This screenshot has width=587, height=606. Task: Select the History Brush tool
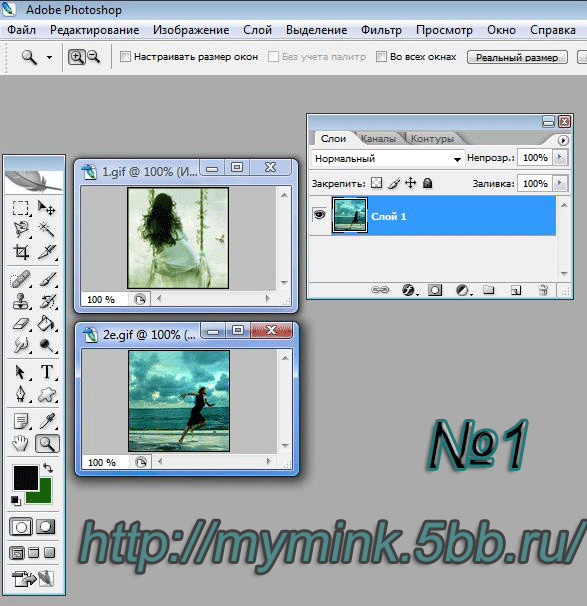coord(48,301)
